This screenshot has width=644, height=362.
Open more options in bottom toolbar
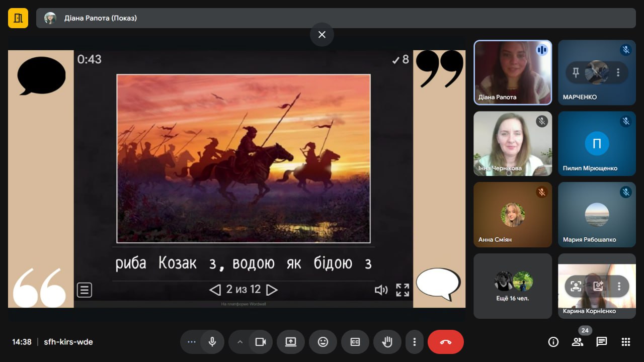tap(415, 342)
